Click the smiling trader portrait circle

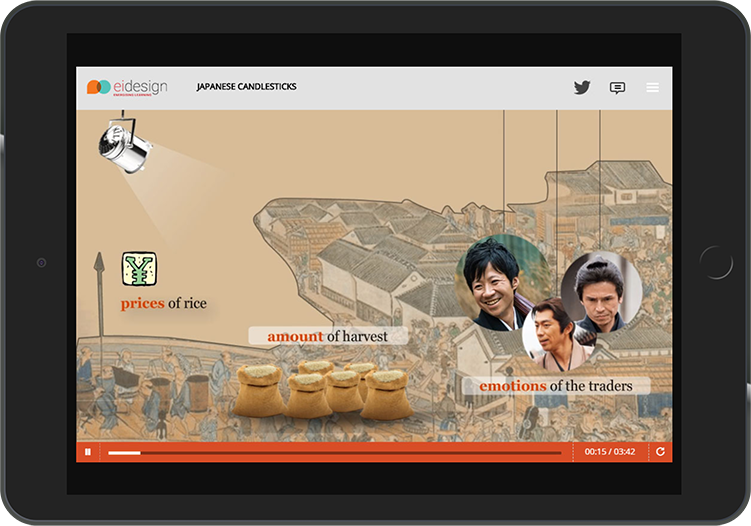(x=500, y=282)
